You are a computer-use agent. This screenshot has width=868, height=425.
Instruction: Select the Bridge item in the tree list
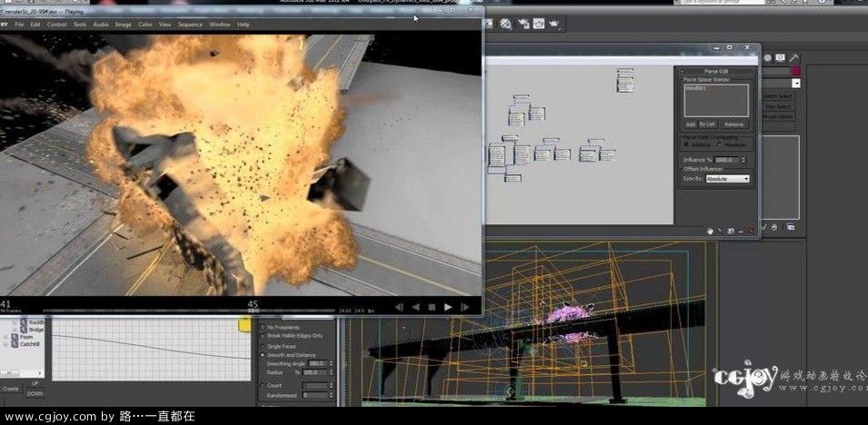[x=37, y=330]
